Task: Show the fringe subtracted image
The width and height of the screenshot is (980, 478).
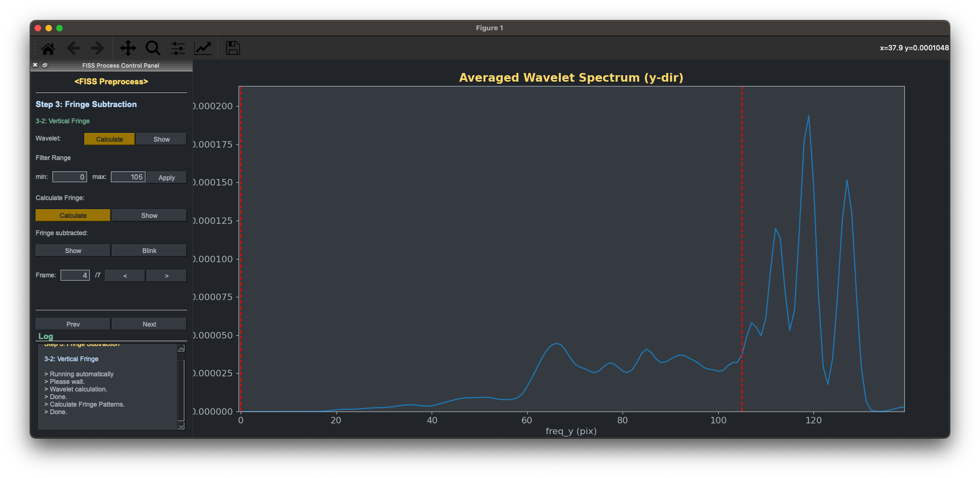Action: pyautogui.click(x=73, y=250)
